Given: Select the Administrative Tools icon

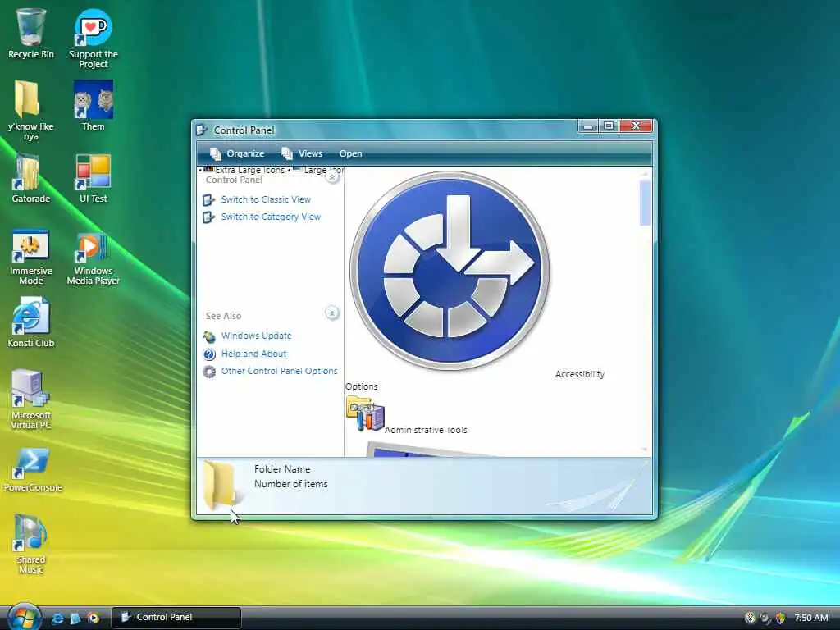Looking at the screenshot, I should coord(365,413).
